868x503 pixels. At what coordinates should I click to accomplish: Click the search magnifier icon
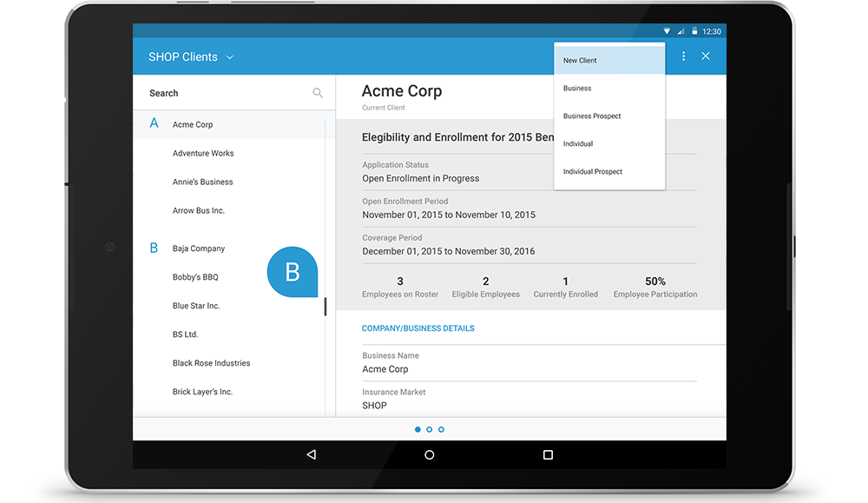pyautogui.click(x=317, y=93)
